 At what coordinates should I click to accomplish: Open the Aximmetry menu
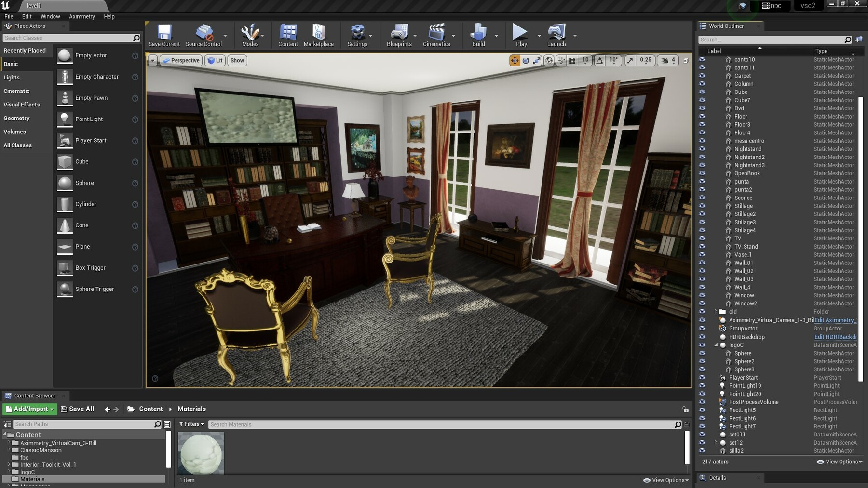[x=81, y=16]
